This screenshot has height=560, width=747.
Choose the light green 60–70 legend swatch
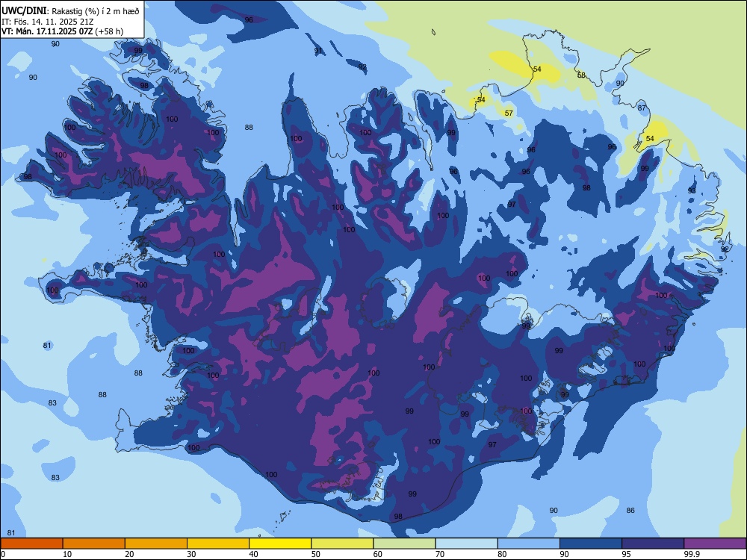404,544
